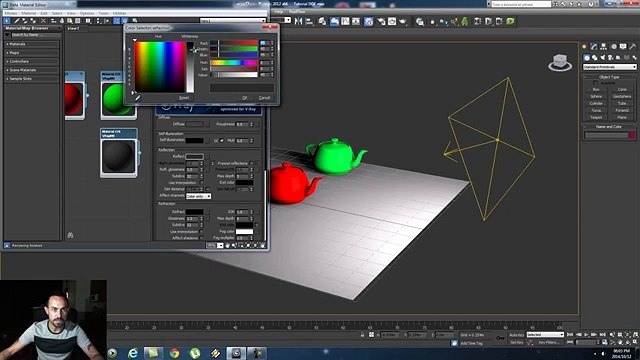Image resolution: width=640 pixels, height=360 pixels.
Task: Click the ViewCube in the viewport
Action: pyautogui.click(x=560, y=62)
